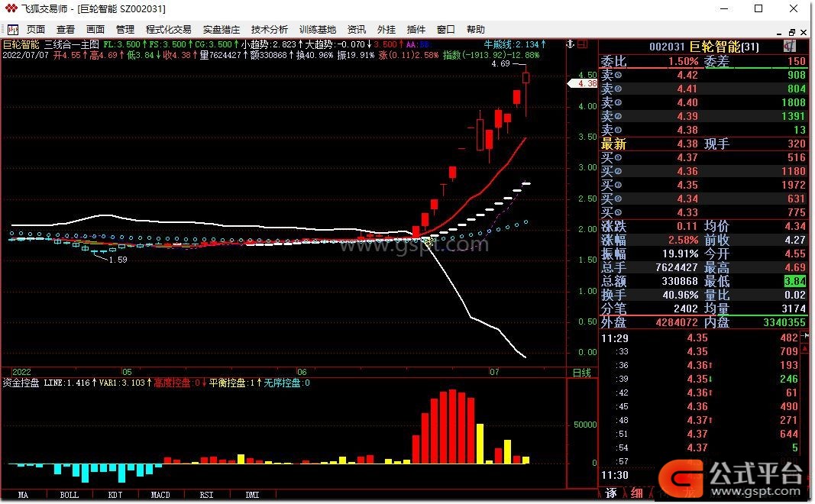This screenshot has height=504, width=815.
Task: Switch to the KDT indicator tab
Action: click(115, 495)
